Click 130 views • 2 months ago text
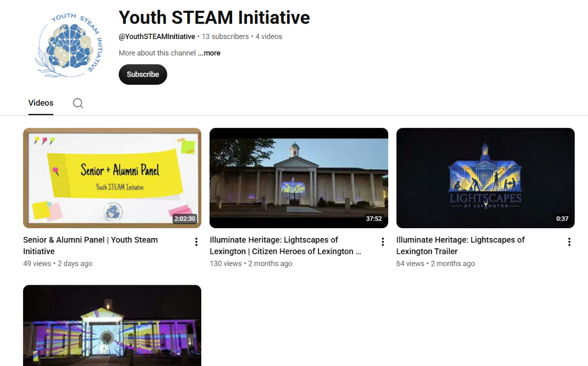The height and width of the screenshot is (366, 588). (251, 264)
